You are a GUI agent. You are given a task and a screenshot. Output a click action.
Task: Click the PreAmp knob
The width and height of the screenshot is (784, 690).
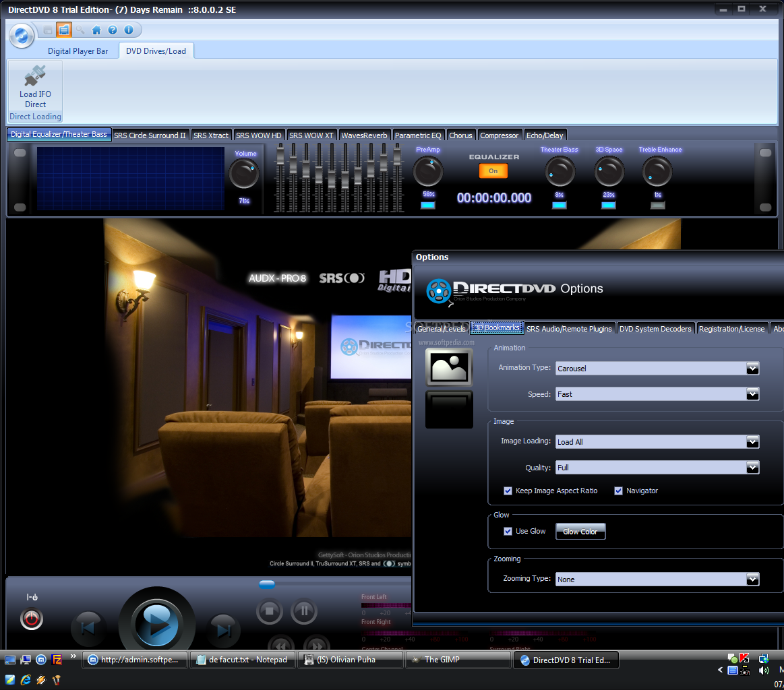coord(428,171)
